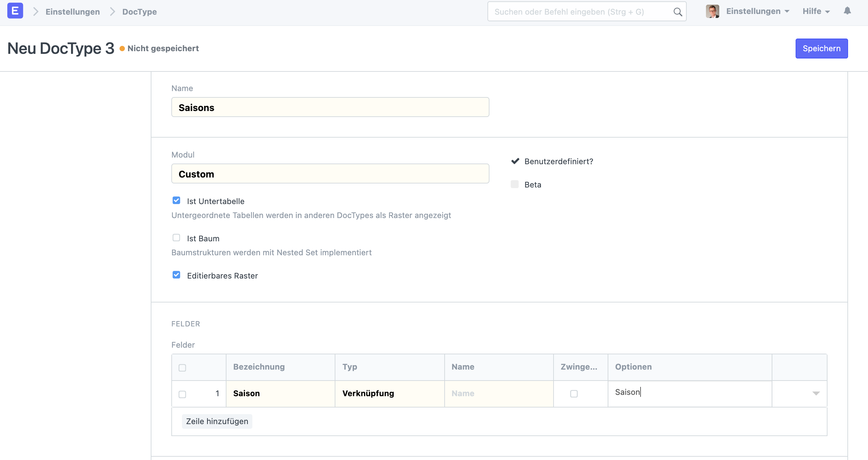
Task: Focus the global search bar
Action: click(x=587, y=12)
